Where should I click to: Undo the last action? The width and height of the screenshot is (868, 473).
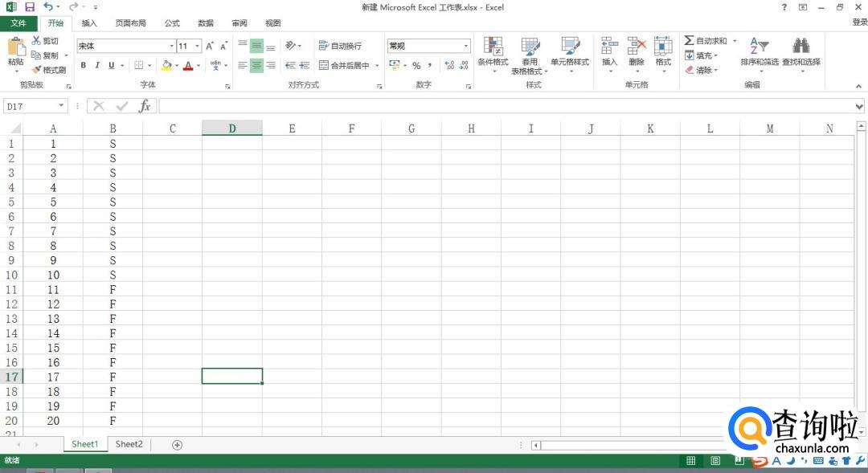point(48,7)
